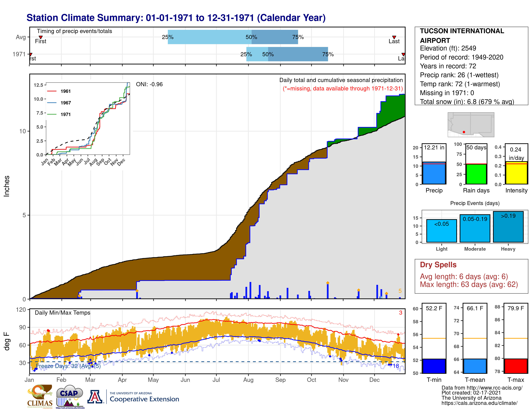Click the Plot created: 02-17-2021 text

471,393
